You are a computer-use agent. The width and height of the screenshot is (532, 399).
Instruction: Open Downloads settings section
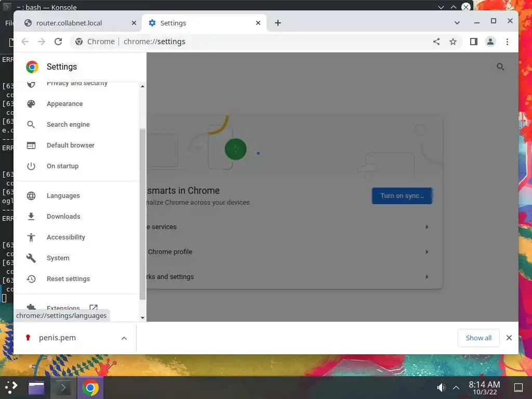63,217
